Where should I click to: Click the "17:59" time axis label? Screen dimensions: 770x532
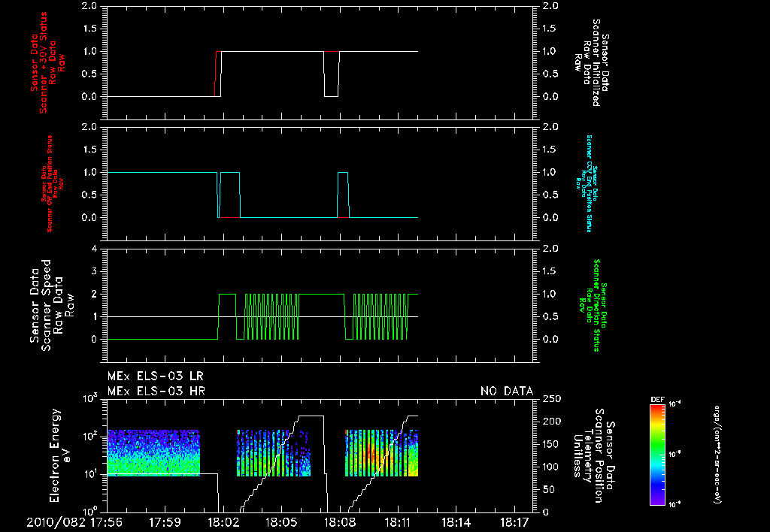pos(165,522)
